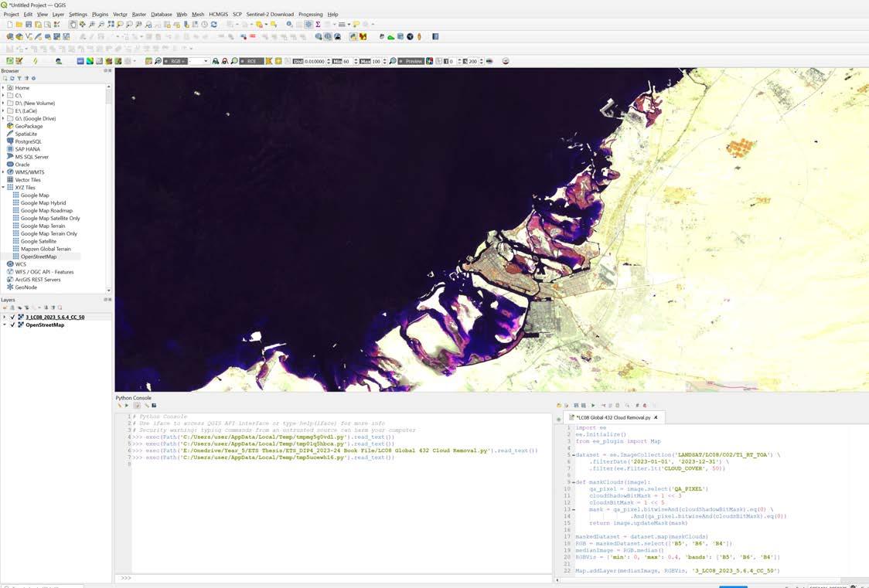
Task: Click the Sigma statistical summary icon
Action: tap(318, 25)
